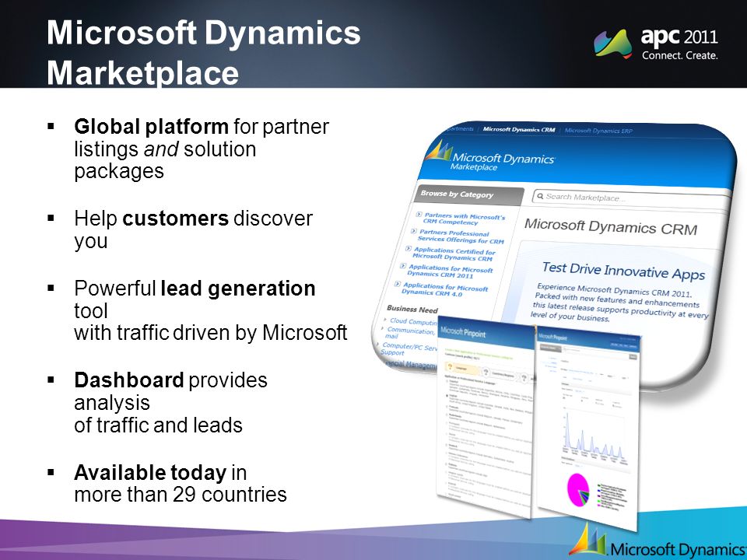Click arrow icon beside Partners Professional Services Offerings

coord(413,231)
